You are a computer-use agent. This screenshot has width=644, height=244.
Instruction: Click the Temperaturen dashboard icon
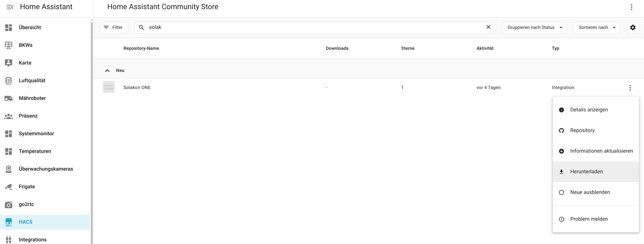pyautogui.click(x=9, y=151)
